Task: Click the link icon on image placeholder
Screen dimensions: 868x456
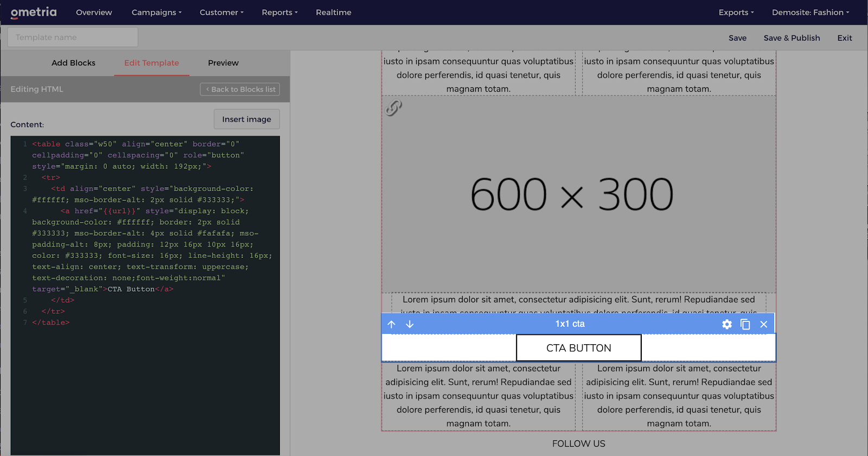Action: pos(394,108)
